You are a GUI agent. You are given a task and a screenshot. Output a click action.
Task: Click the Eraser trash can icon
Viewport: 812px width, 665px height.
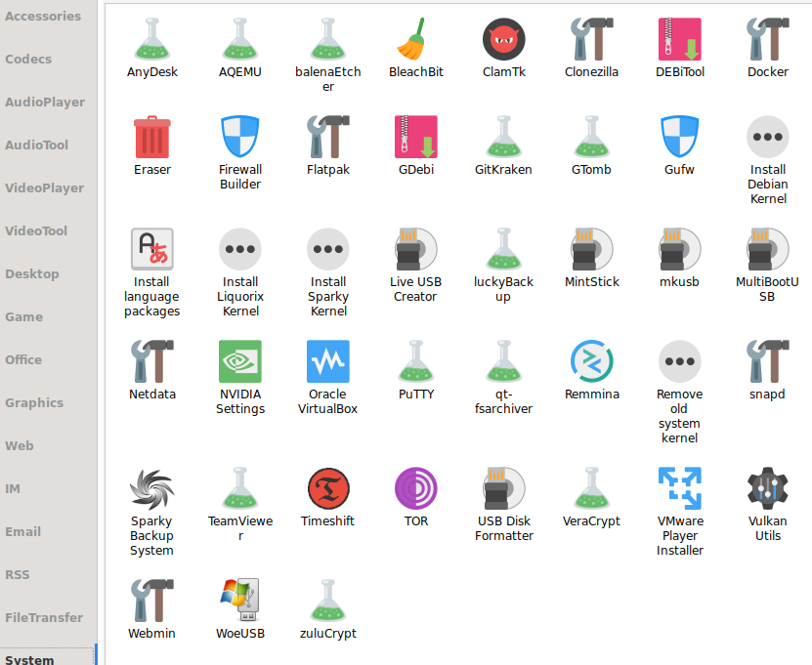click(152, 137)
